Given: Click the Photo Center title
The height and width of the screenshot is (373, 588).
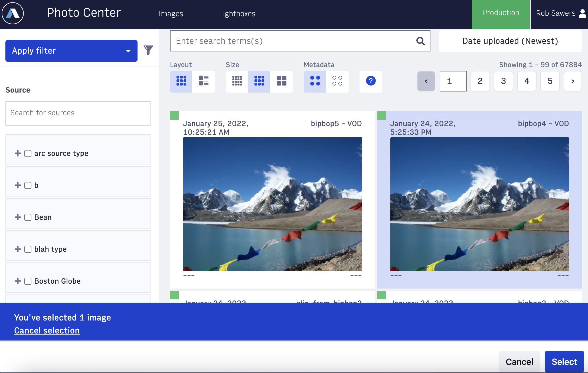Looking at the screenshot, I should [x=84, y=13].
